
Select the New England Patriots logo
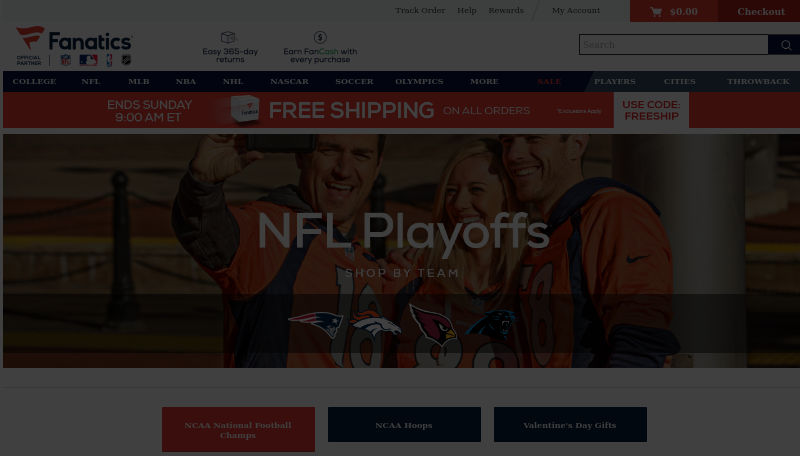click(316, 323)
